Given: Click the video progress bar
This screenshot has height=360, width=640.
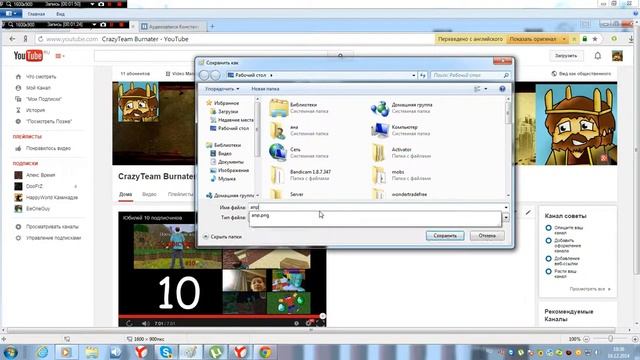Looking at the screenshot, I should [222, 316].
